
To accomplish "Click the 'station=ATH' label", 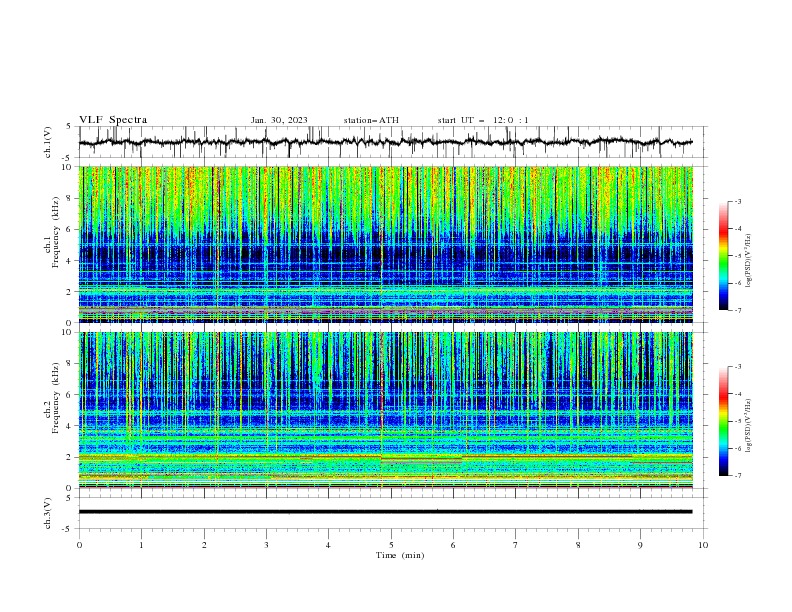I will [x=371, y=120].
